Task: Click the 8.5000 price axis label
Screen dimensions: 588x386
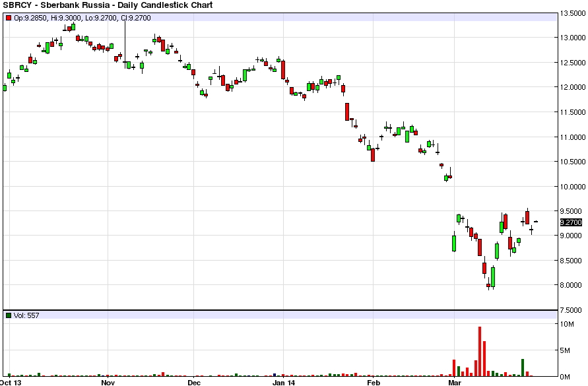Action: point(572,261)
